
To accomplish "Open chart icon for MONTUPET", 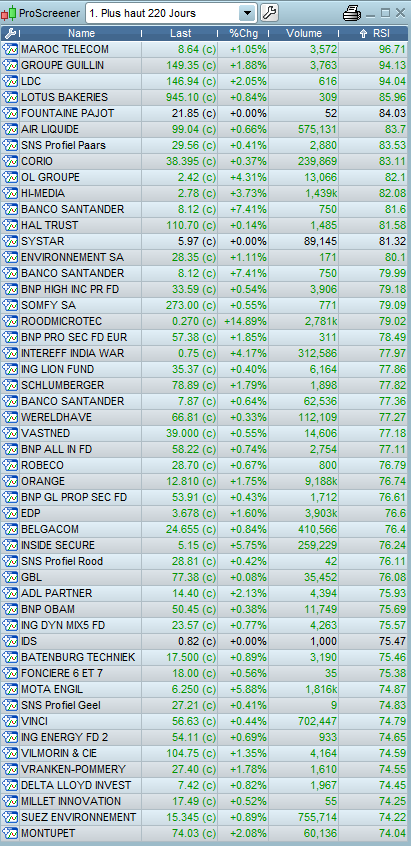I will pos(10,833).
